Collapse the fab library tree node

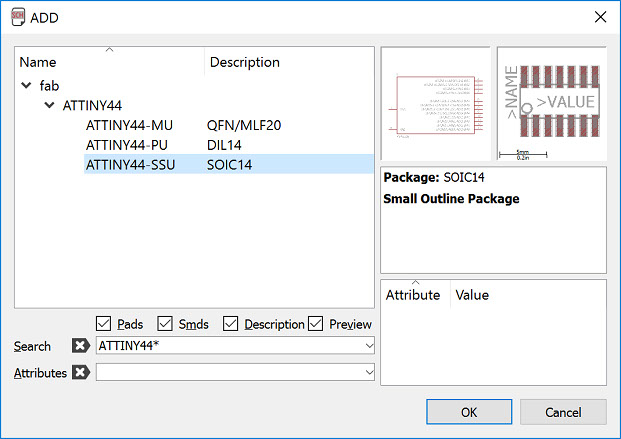pyautogui.click(x=26, y=85)
